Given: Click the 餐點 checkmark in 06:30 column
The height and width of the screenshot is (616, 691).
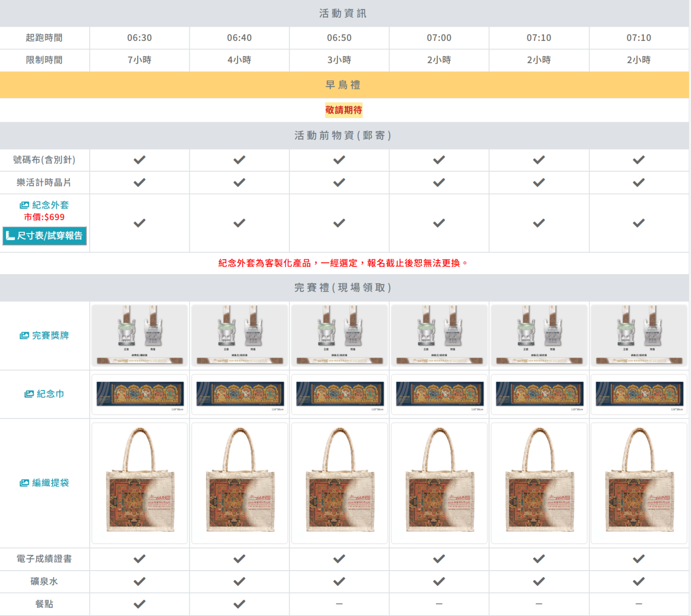Looking at the screenshot, I should coord(140,604).
